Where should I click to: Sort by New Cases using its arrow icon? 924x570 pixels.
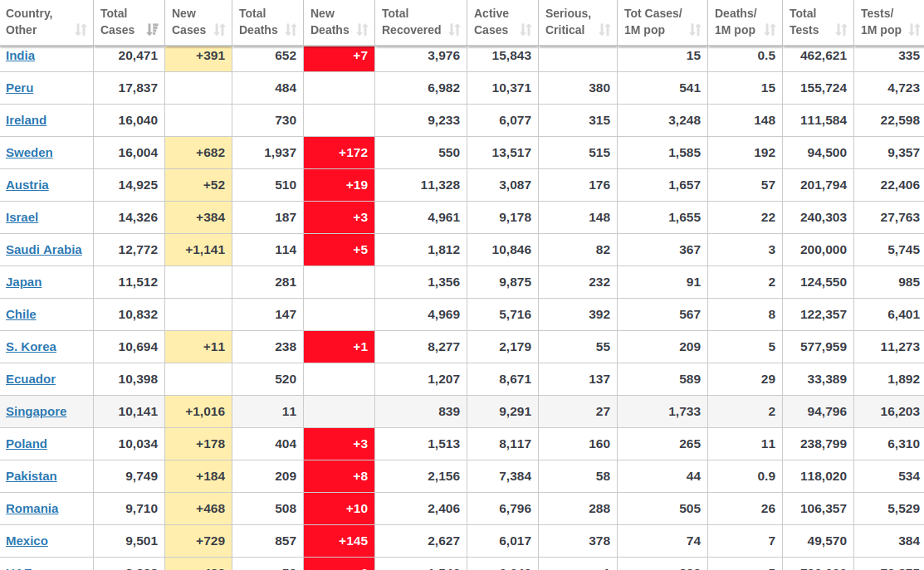point(219,30)
